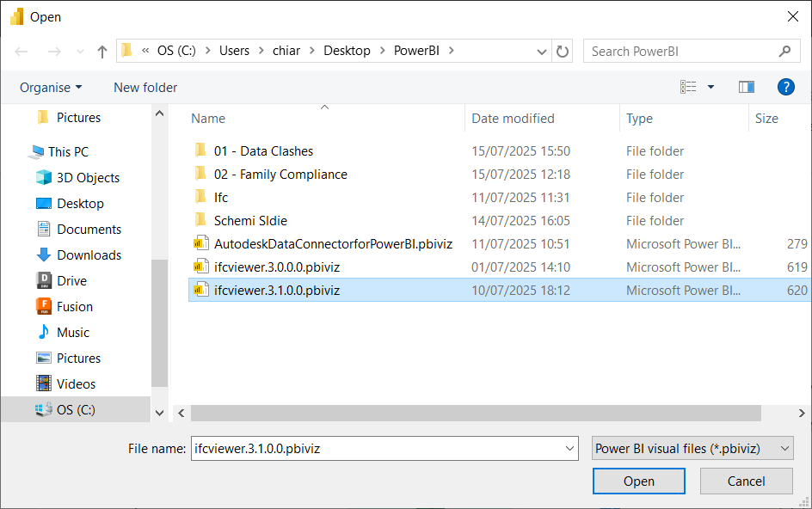Click the change view icon
Image resolution: width=812 pixels, height=509 pixels.
point(688,87)
